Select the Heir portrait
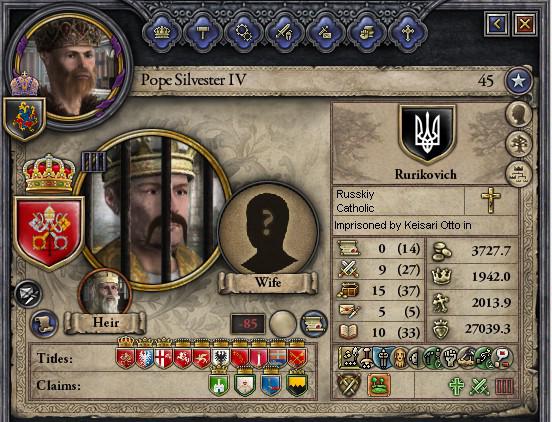552x422 pixels. point(105,292)
